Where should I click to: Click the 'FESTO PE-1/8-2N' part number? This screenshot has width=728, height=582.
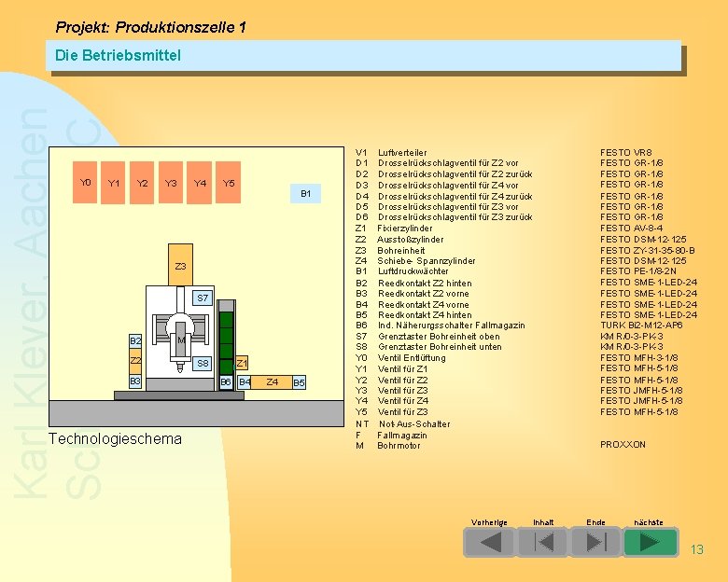point(637,271)
